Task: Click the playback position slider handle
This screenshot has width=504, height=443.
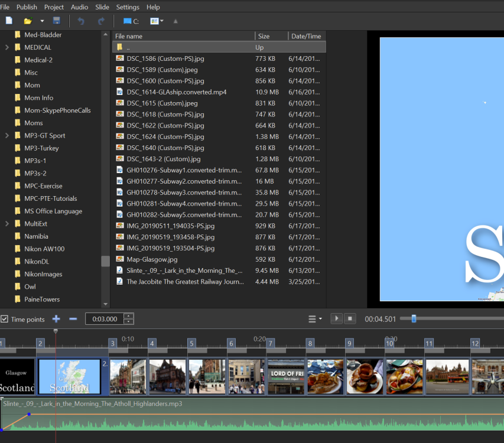Action: 414,319
